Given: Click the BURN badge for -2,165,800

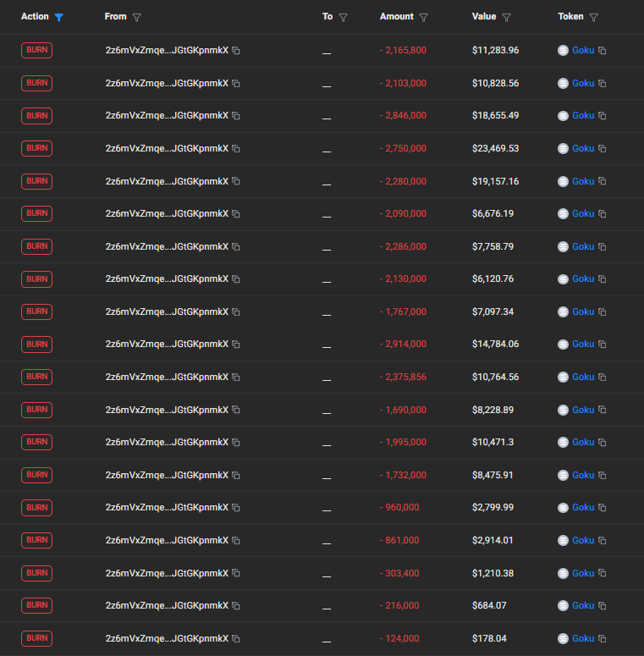Looking at the screenshot, I should [x=36, y=50].
